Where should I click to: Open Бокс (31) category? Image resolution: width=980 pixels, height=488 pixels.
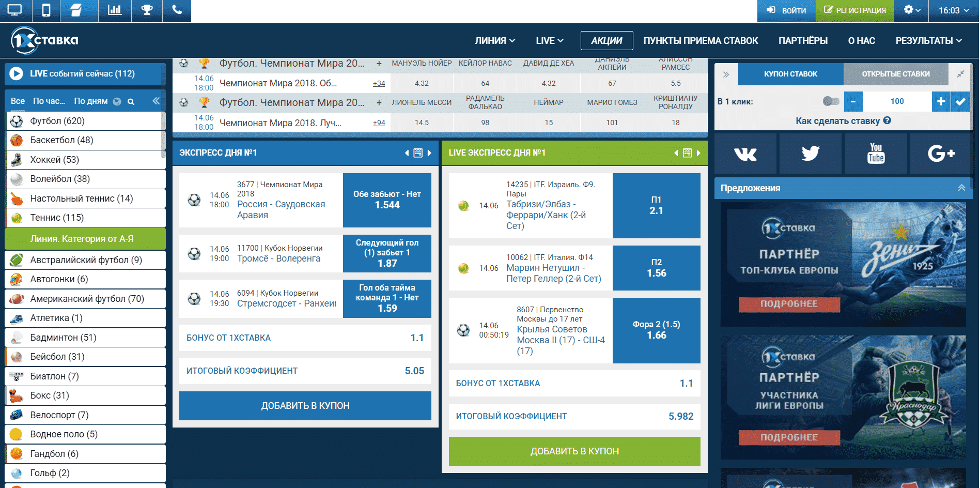86,395
